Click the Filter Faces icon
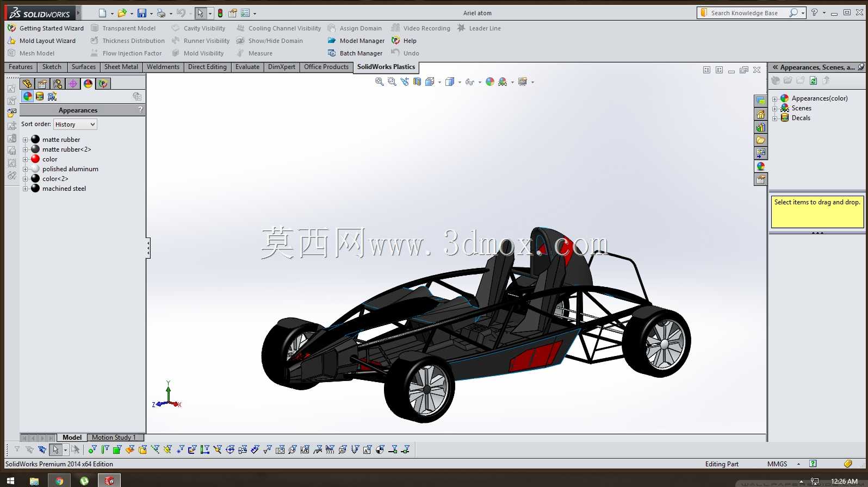Screen dimensions: 868x487 point(117,449)
